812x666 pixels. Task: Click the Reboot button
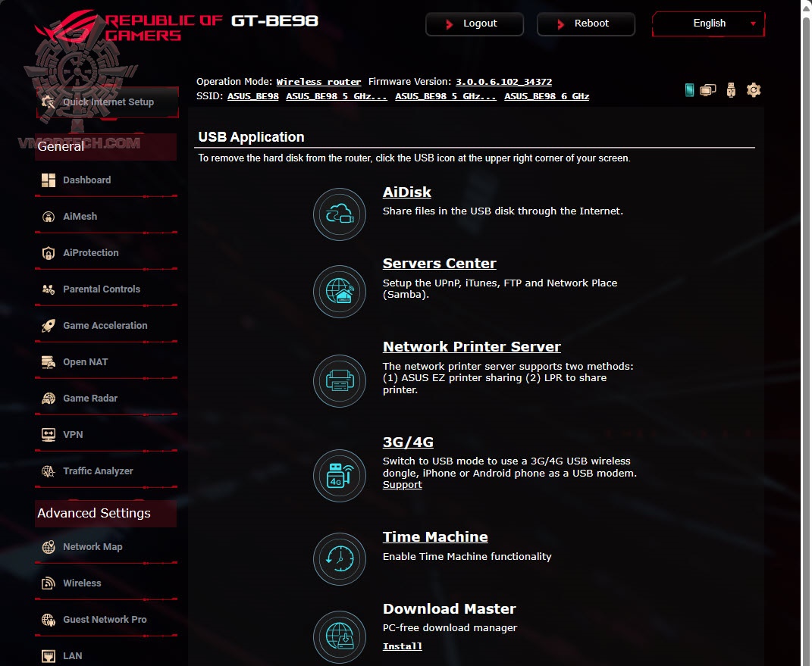coord(586,23)
